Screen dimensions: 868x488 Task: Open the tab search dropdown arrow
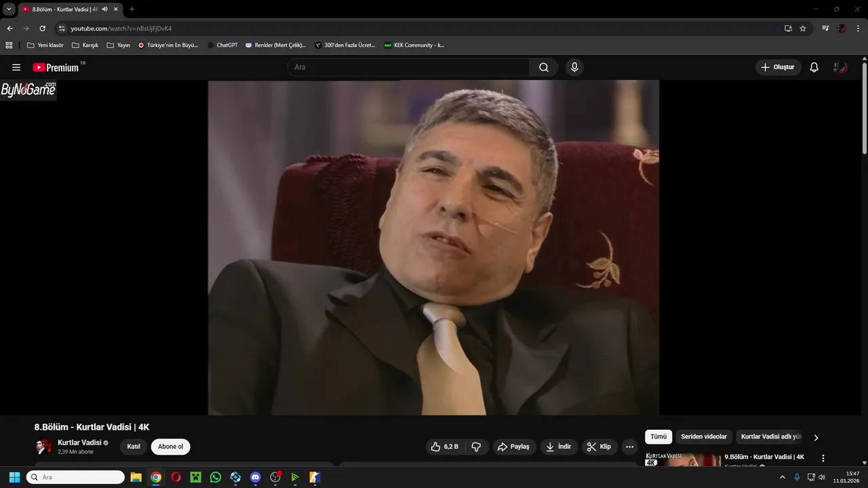click(9, 9)
